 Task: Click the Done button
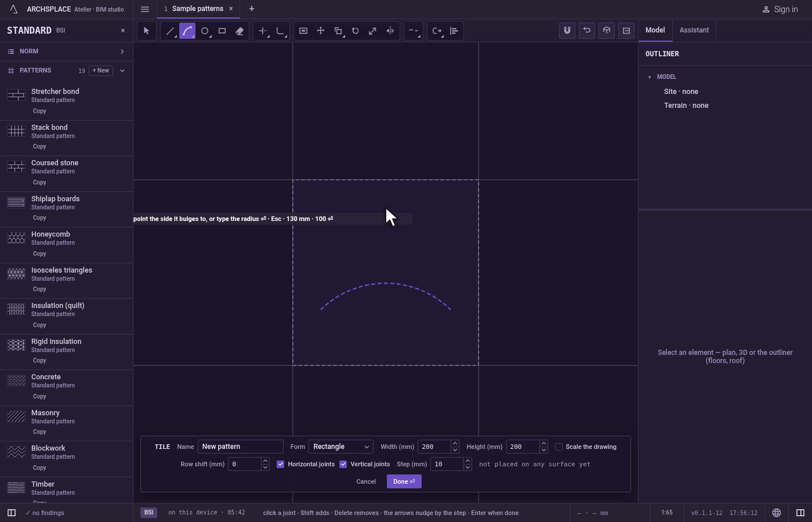[x=404, y=481]
